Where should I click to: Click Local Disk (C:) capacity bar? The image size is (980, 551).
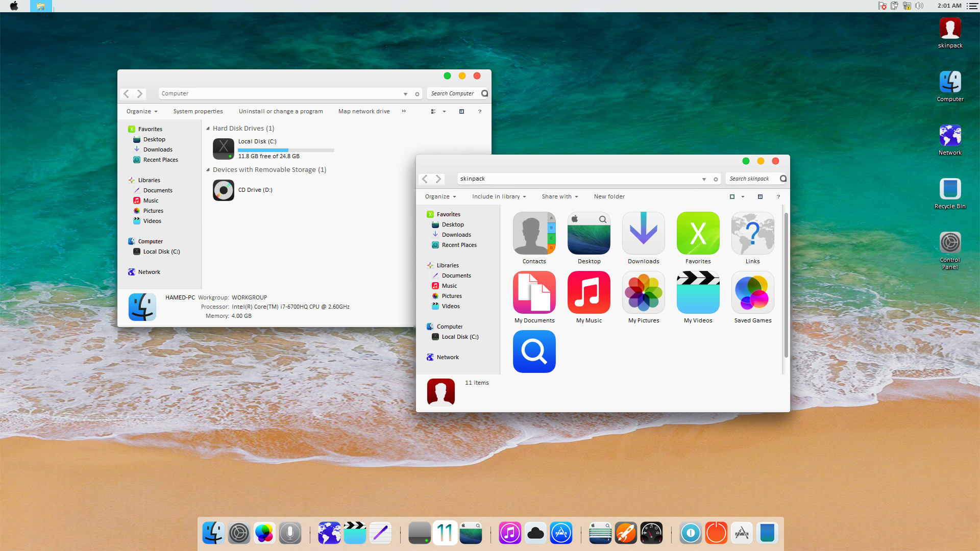(x=286, y=150)
